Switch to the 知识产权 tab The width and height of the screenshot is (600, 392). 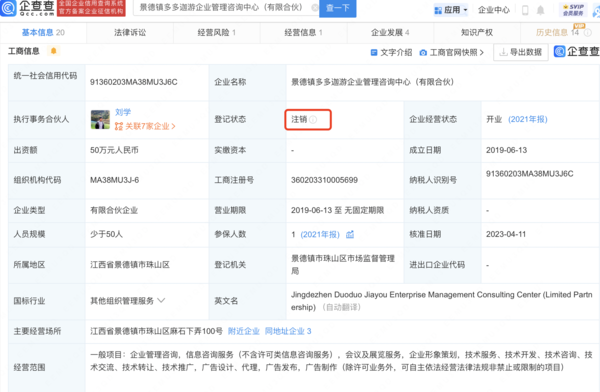tap(477, 33)
